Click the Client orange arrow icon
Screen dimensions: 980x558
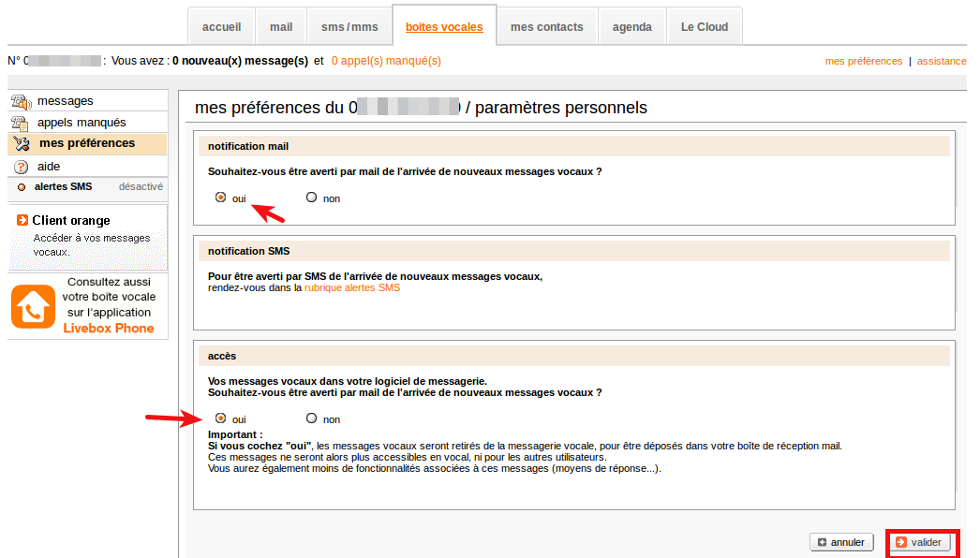pyautogui.click(x=22, y=221)
